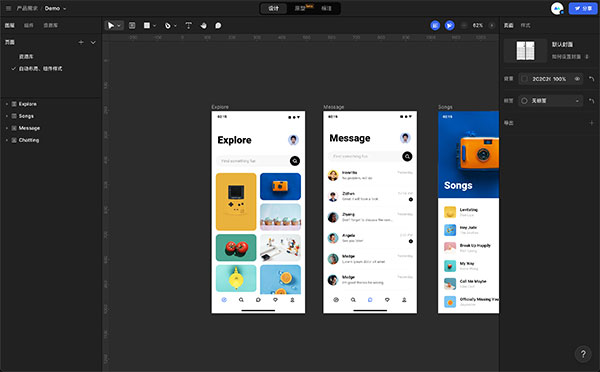The image size is (600, 372).
Task: Click the blue round button left of play
Action: click(435, 25)
